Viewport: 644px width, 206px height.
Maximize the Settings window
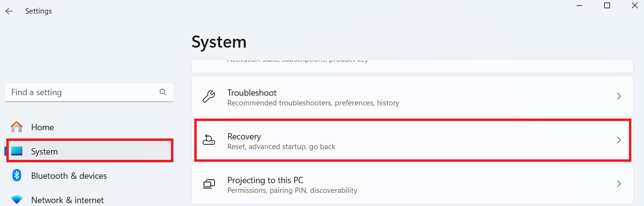[607, 6]
